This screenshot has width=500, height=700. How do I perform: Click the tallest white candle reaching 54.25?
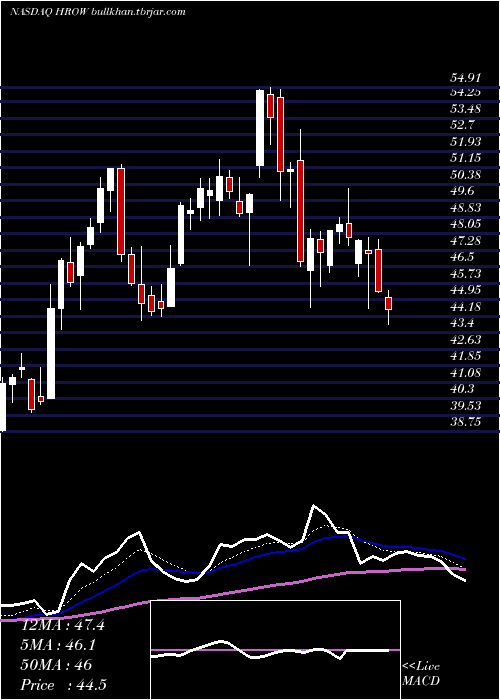pos(260,128)
